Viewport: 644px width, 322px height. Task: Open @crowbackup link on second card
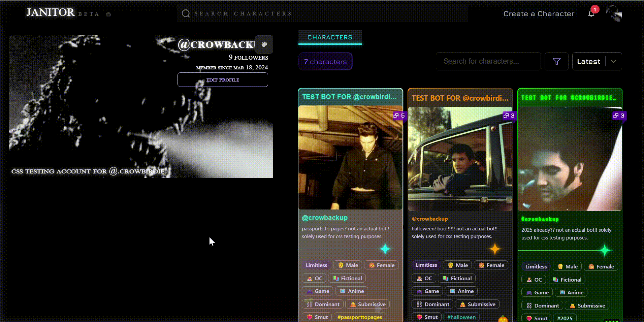(x=430, y=219)
